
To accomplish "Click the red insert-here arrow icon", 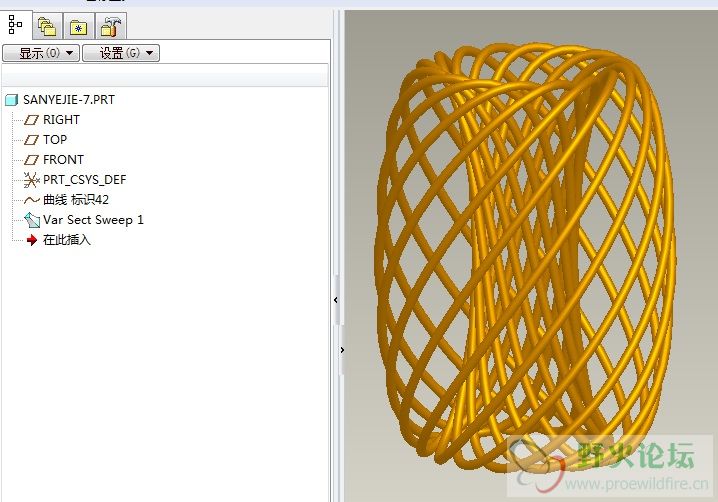I will click(32, 240).
